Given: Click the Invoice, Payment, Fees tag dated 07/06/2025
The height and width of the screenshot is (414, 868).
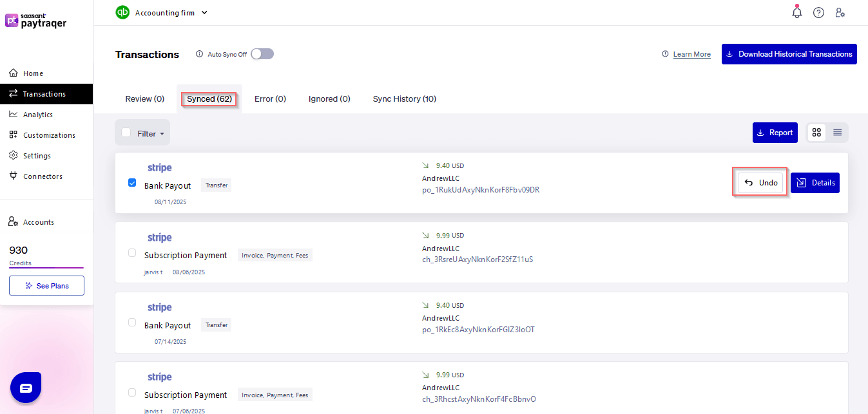Looking at the screenshot, I should (275, 395).
